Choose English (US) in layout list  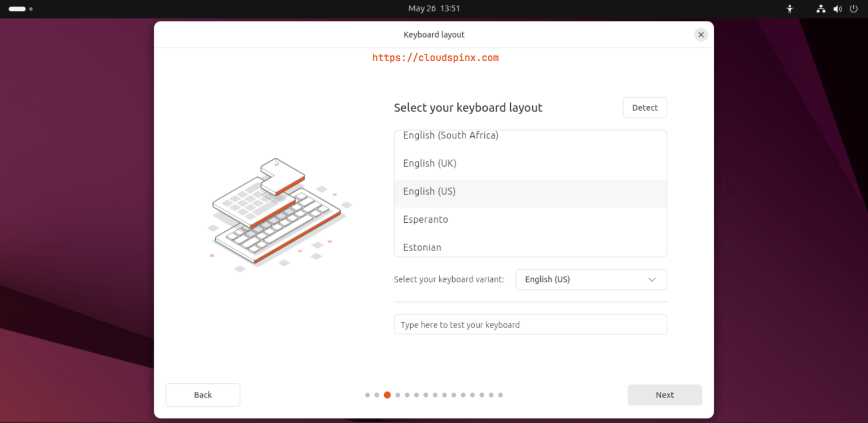click(429, 192)
